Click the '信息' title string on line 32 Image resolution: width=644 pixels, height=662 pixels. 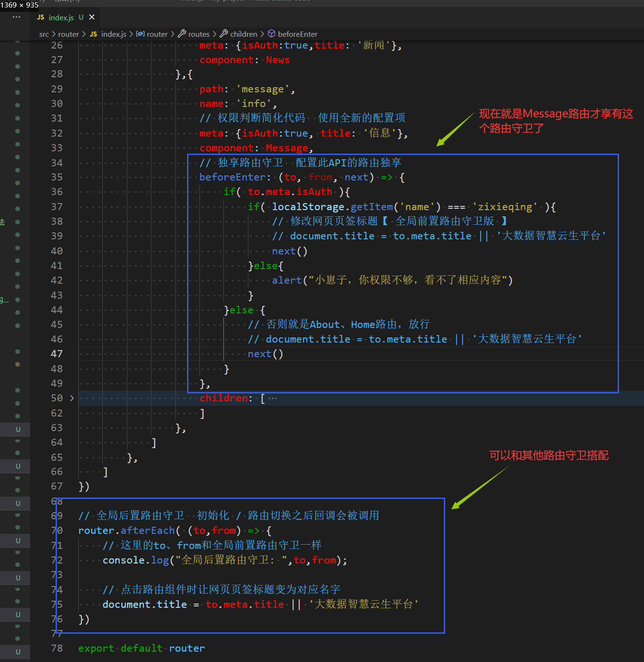click(380, 133)
